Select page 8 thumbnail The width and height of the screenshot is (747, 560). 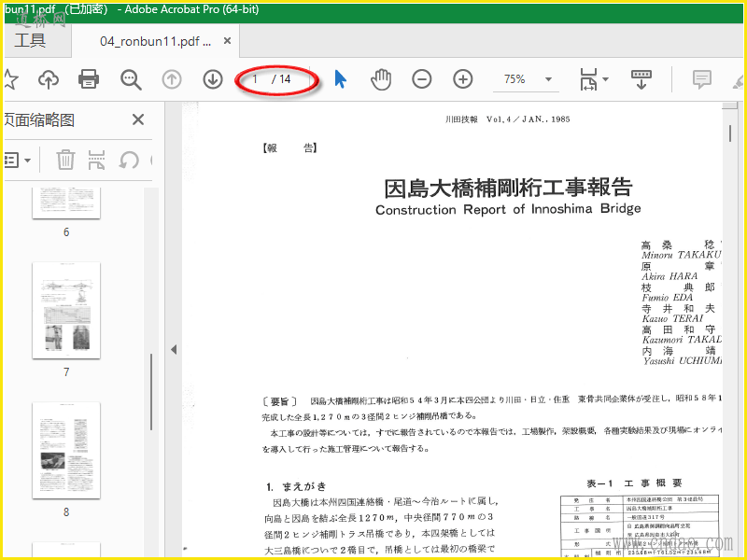tap(66, 451)
